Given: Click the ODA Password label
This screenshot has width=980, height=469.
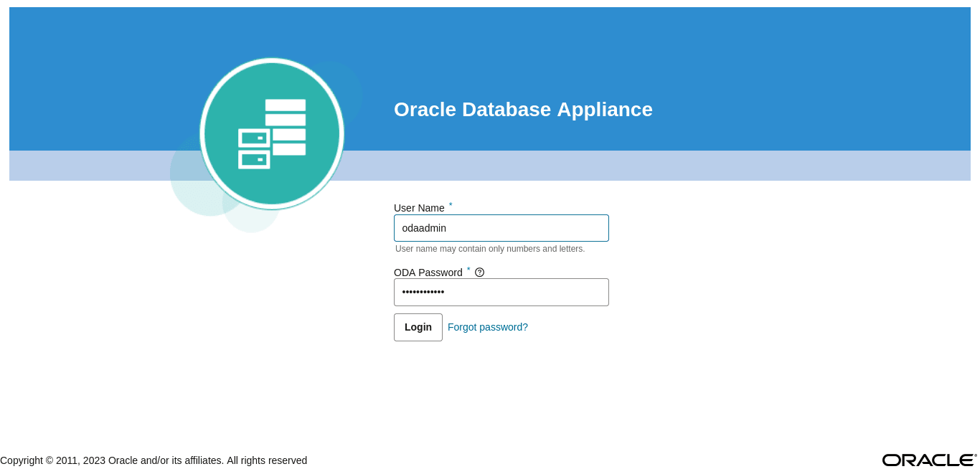Looking at the screenshot, I should click(428, 273).
